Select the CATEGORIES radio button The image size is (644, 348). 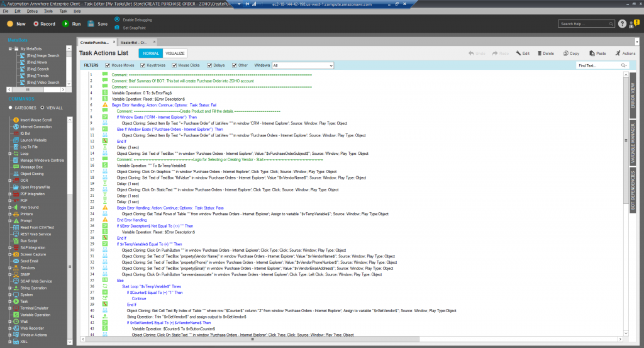11,108
